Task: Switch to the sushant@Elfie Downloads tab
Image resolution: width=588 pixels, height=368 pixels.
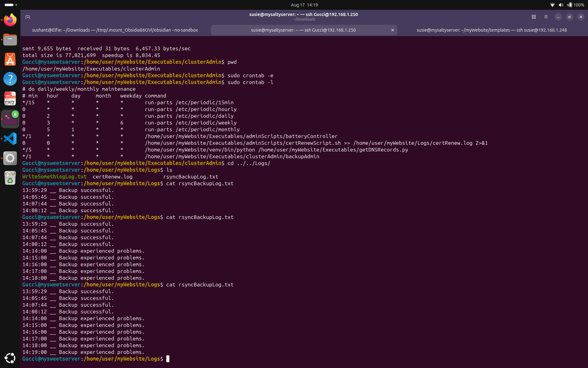Action: [115, 30]
